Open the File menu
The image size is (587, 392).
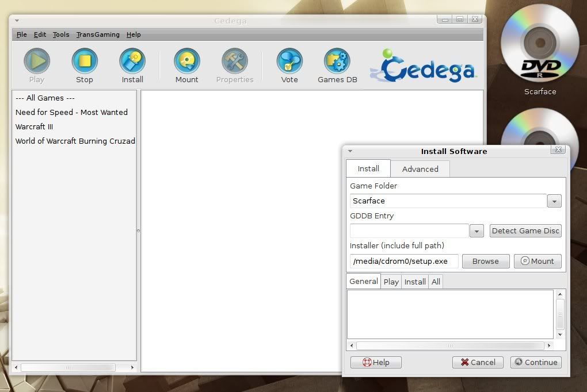tap(22, 34)
